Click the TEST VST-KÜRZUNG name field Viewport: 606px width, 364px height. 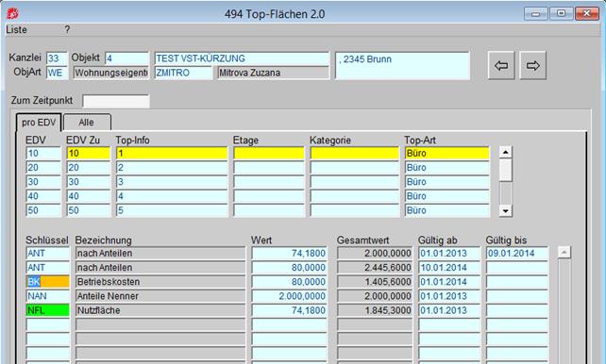coord(242,58)
